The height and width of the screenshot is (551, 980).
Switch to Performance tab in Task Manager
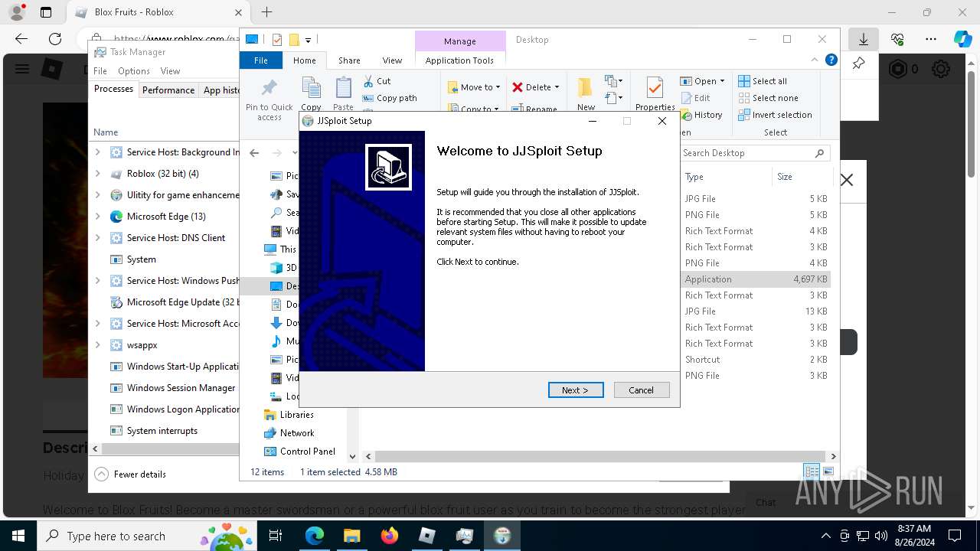click(168, 90)
